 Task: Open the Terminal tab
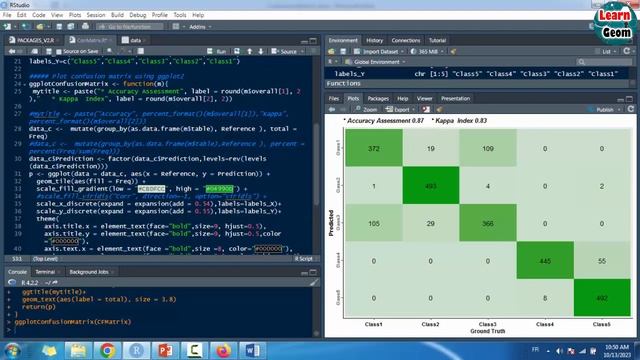[x=45, y=272]
